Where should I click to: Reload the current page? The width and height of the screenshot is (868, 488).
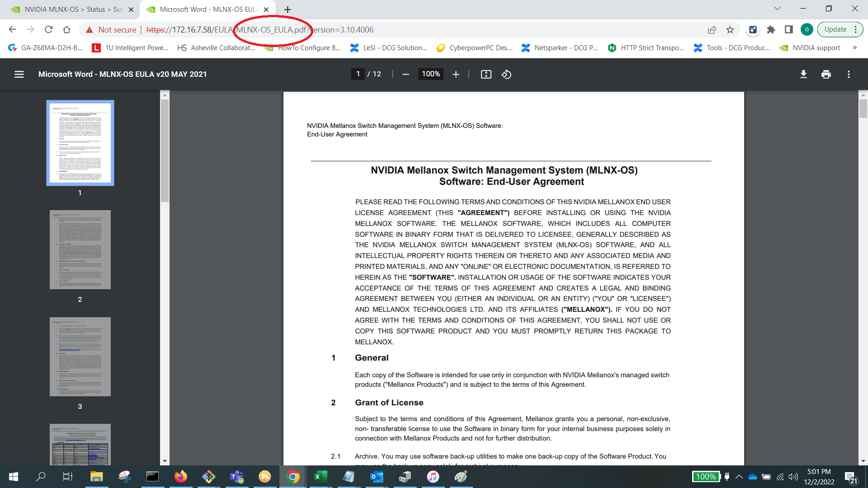(x=48, y=29)
